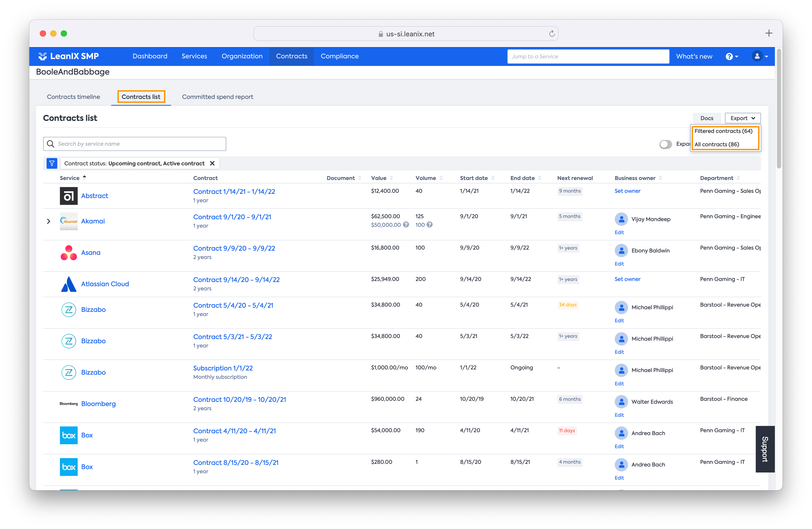Open the Export dropdown
Image resolution: width=812 pixels, height=529 pixels.
[742, 118]
